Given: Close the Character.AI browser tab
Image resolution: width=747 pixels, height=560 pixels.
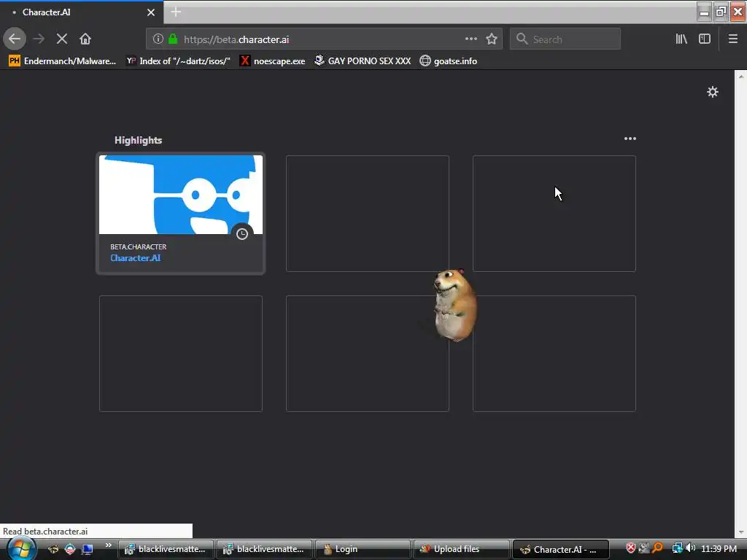Looking at the screenshot, I should pyautogui.click(x=151, y=12).
